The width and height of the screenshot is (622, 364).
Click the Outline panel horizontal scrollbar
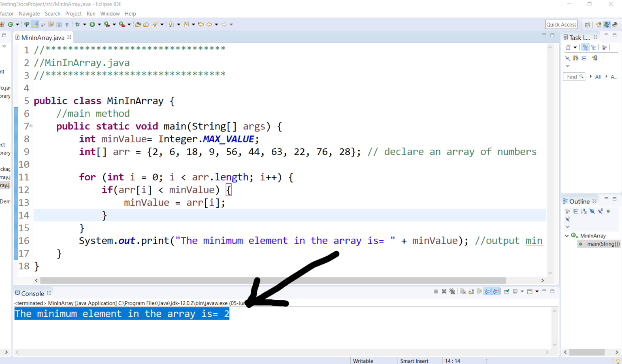tap(587, 352)
